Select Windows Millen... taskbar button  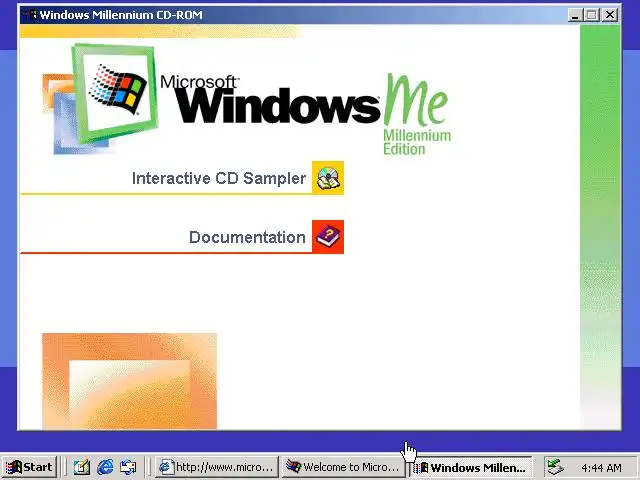tap(470, 467)
